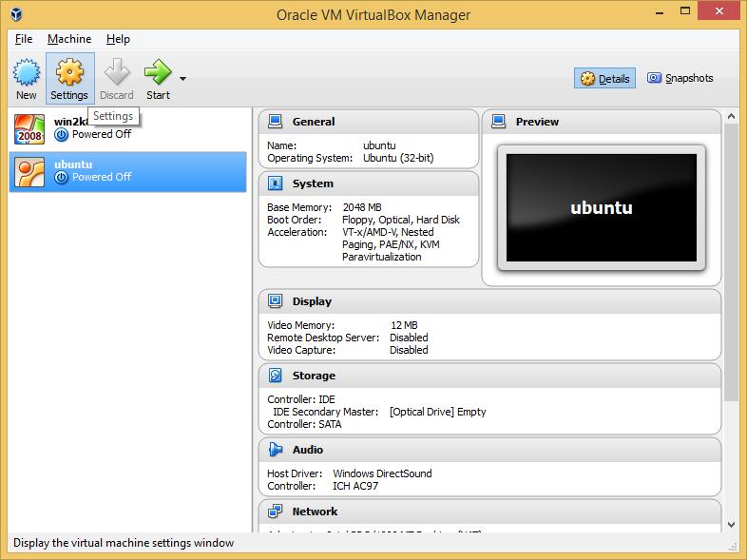The height and width of the screenshot is (560, 747).
Task: Click the Storage section disk icon
Action: pyautogui.click(x=275, y=376)
